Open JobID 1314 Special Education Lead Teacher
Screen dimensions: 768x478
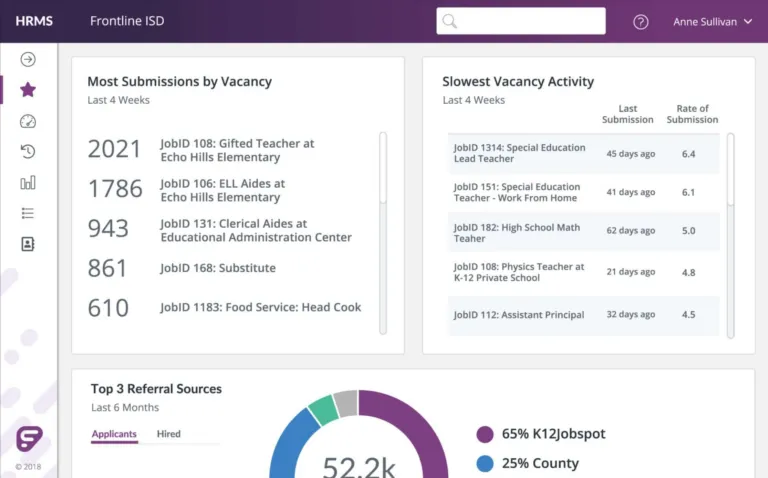pos(519,153)
